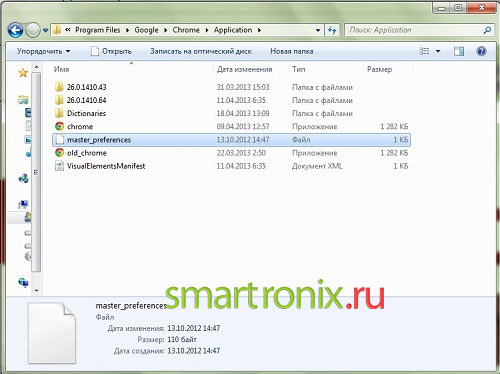500x374 pixels.
Task: Click the 110 байт size value
Action: (x=182, y=340)
